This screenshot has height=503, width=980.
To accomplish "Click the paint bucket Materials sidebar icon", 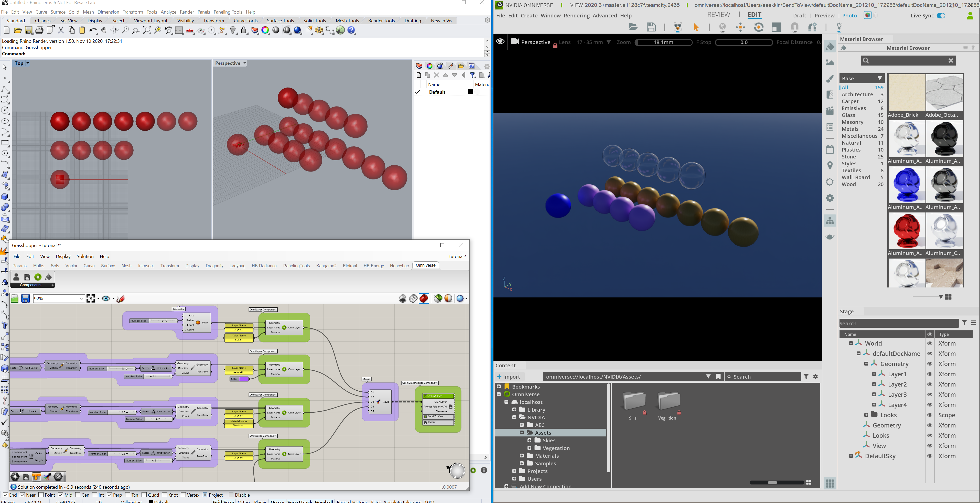I will (x=830, y=47).
